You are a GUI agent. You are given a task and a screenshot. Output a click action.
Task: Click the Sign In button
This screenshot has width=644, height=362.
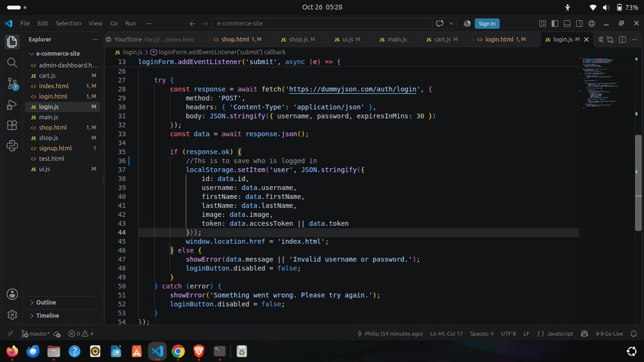[487, 24]
